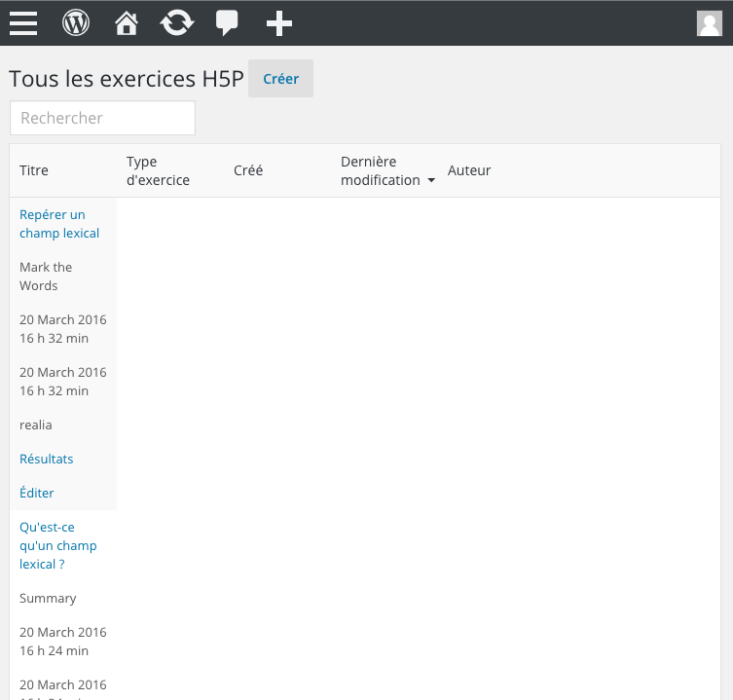This screenshot has width=733, height=700.
Task: Sort by Créé column header
Action: click(248, 170)
